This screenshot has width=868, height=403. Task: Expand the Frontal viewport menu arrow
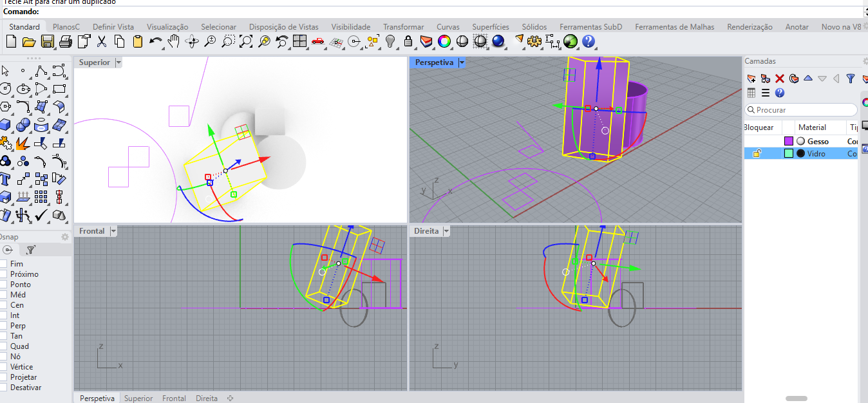(x=113, y=231)
